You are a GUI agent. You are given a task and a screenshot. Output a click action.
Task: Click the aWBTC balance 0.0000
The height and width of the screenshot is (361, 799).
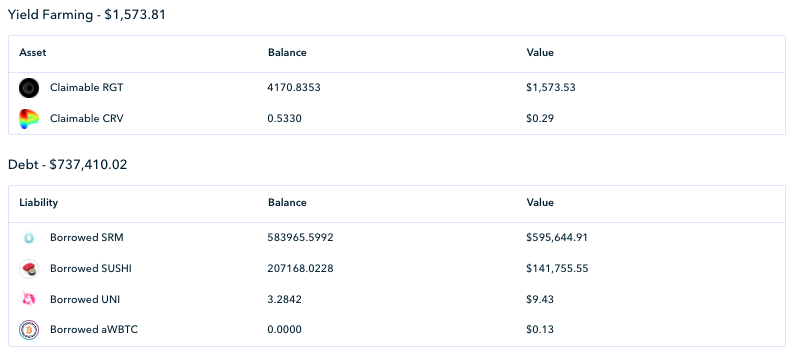point(284,329)
